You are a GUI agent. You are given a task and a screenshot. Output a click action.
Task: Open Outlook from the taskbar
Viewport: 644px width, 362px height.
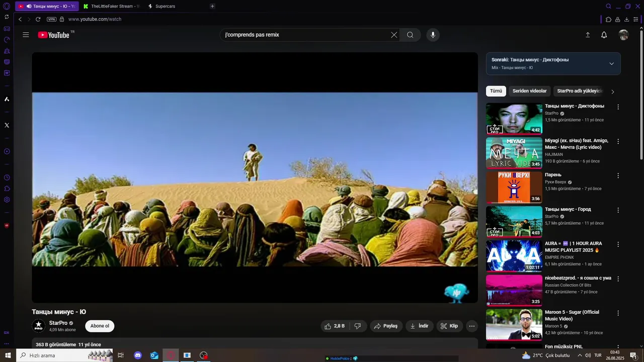tap(154, 355)
